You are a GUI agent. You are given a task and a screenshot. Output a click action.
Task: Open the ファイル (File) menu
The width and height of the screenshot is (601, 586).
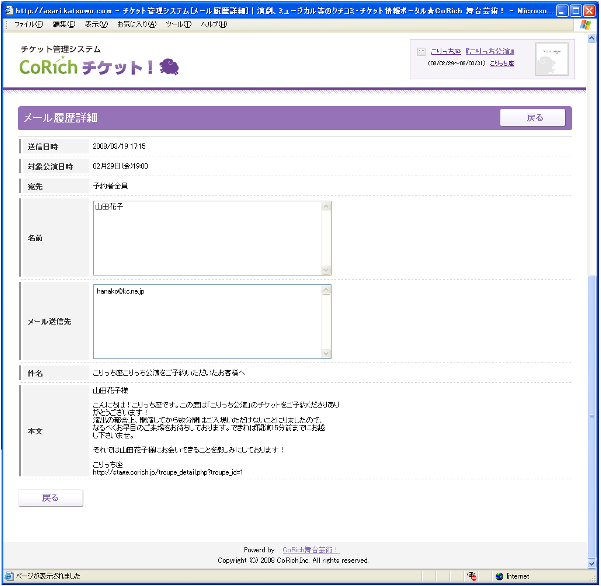coord(28,24)
